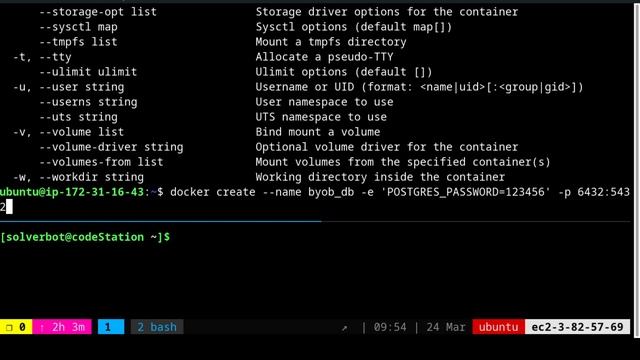Click 'Storage driver options for the container'
Image resolution: width=640 pixels, height=360 pixels.
tap(387, 12)
